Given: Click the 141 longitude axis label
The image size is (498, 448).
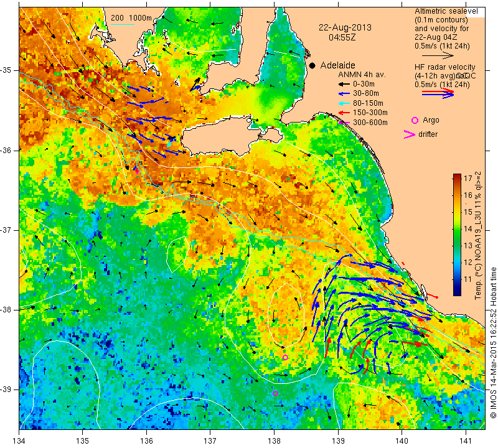Looking at the screenshot, I should (466, 441).
